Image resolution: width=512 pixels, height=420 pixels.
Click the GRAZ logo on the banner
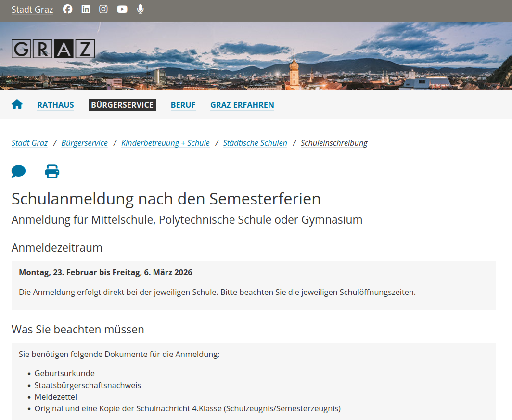click(53, 48)
